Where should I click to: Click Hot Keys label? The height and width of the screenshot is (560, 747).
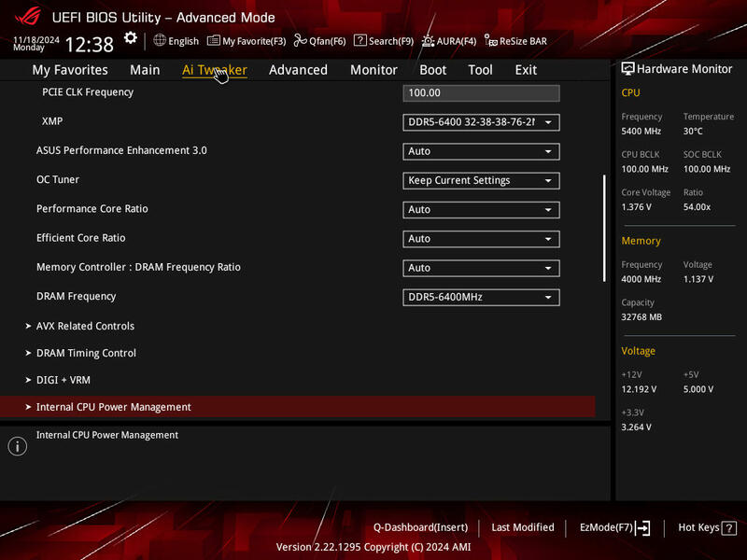click(x=698, y=527)
